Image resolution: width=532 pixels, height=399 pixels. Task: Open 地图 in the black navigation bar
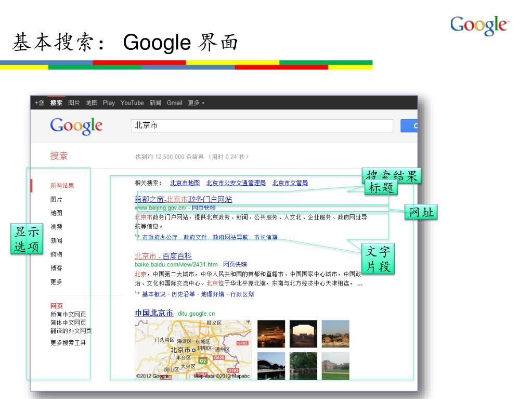coord(92,103)
